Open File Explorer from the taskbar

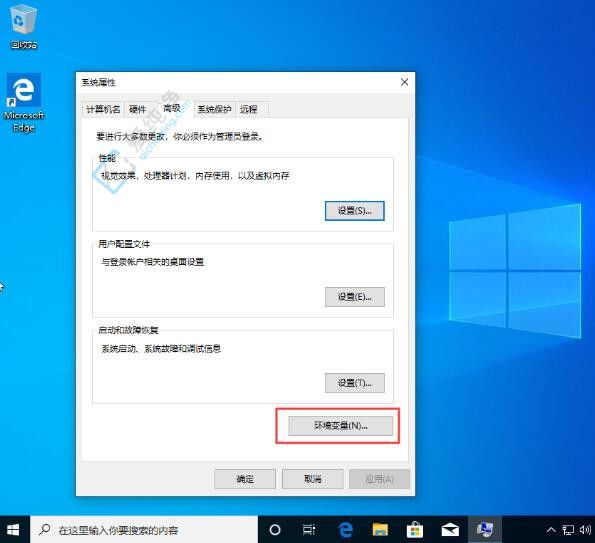click(x=380, y=530)
